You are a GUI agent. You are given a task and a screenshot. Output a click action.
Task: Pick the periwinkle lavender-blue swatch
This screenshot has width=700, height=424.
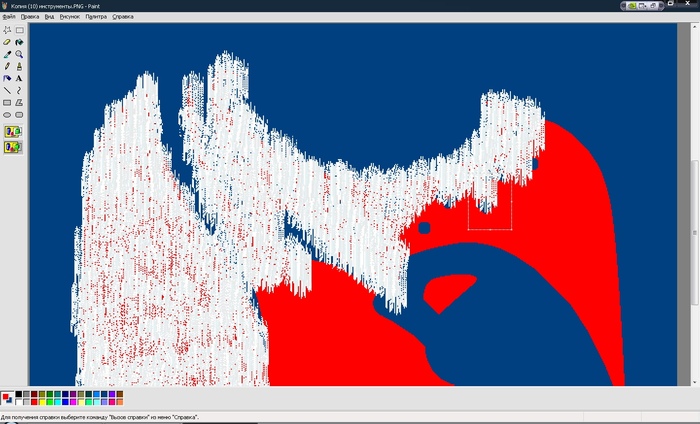pos(104,402)
